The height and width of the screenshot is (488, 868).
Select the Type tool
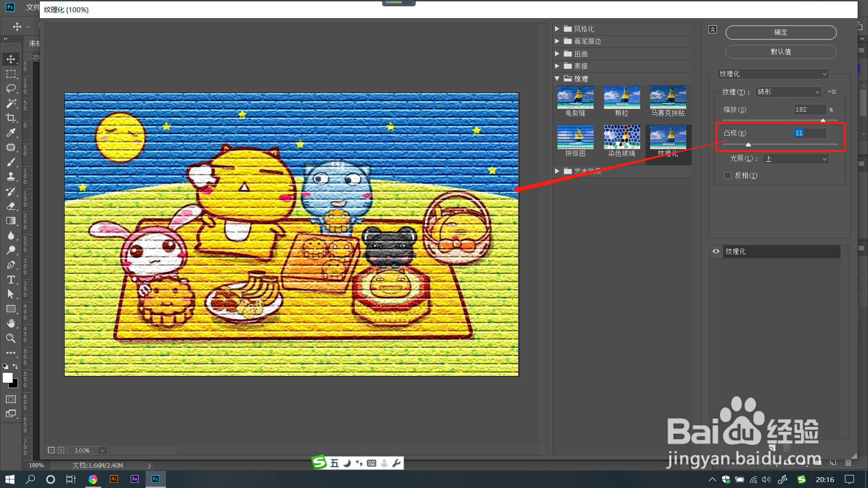pyautogui.click(x=11, y=280)
